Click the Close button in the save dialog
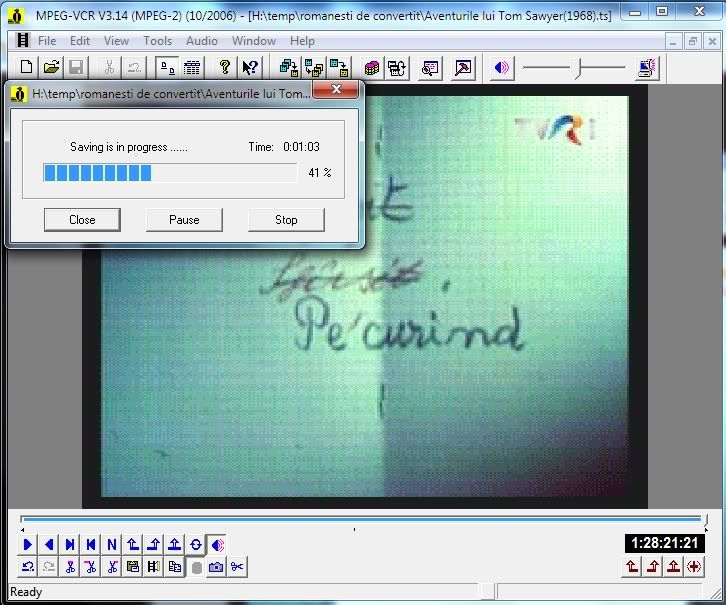The image size is (726, 605). (82, 220)
